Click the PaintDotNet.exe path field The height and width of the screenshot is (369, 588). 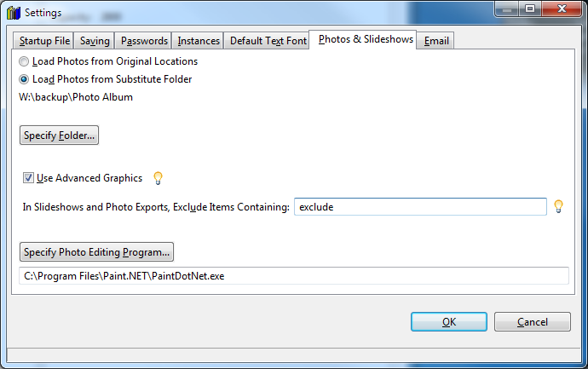click(293, 276)
